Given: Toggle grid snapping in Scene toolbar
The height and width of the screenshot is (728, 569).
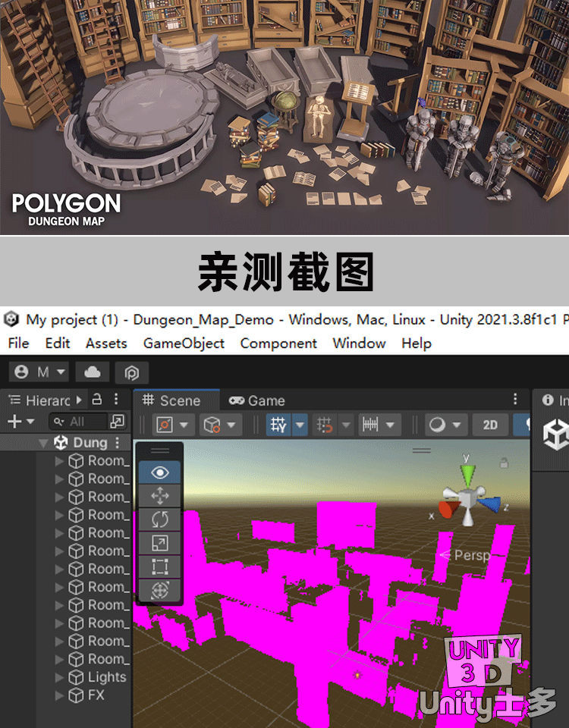Looking at the screenshot, I should click(325, 425).
